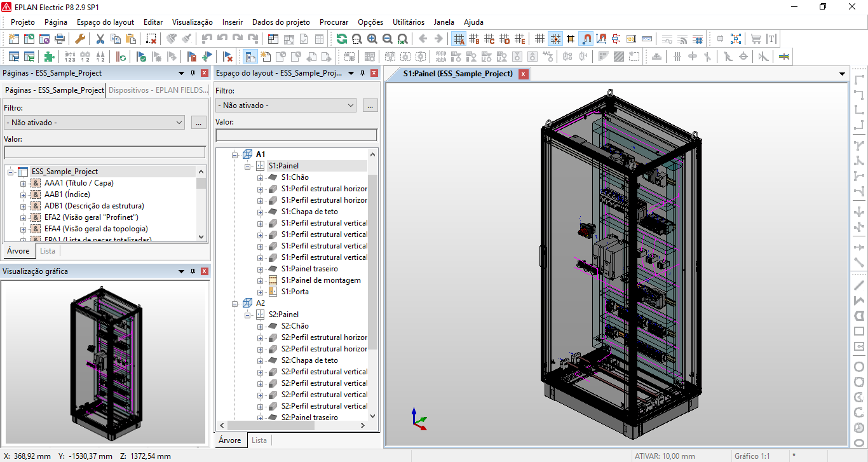The width and height of the screenshot is (868, 462).
Task: Toggle the object snap magnet icon
Action: point(586,39)
